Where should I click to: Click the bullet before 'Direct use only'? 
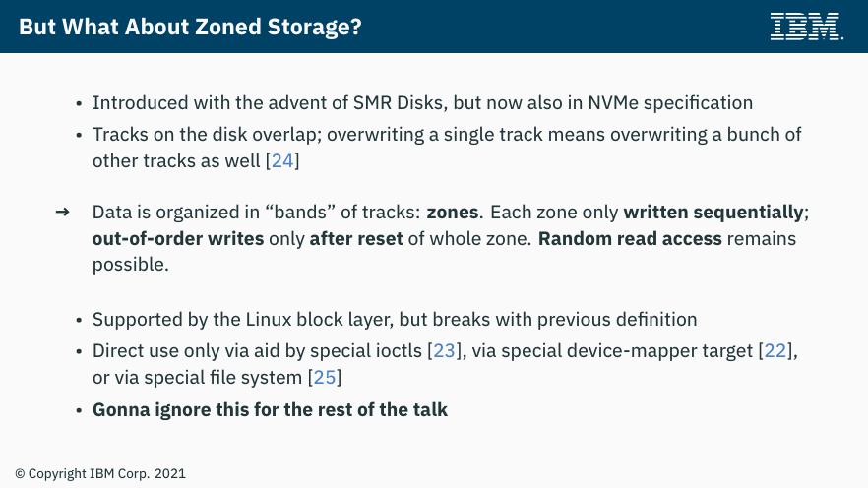pos(79,352)
